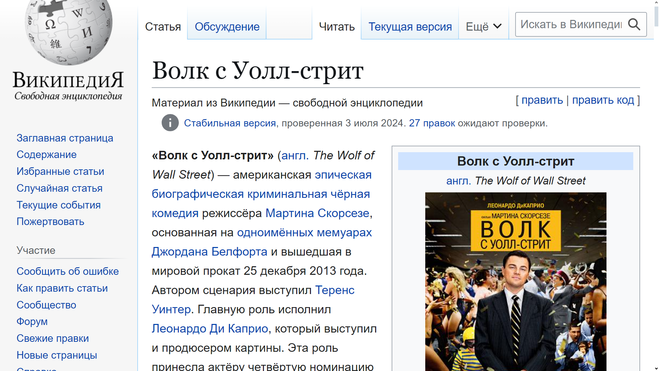659x371 pixels.
Task: Open the Форум sidebar link
Action: pos(32,321)
